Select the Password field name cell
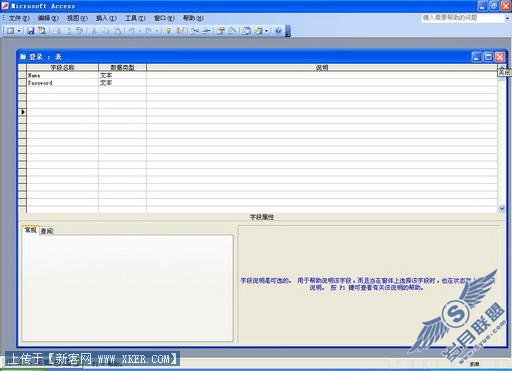 [x=63, y=83]
